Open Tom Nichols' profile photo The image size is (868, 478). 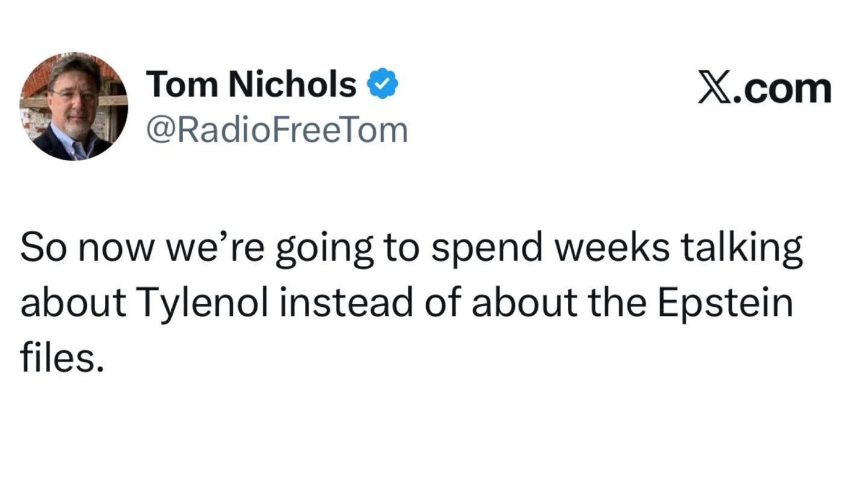pyautogui.click(x=74, y=107)
